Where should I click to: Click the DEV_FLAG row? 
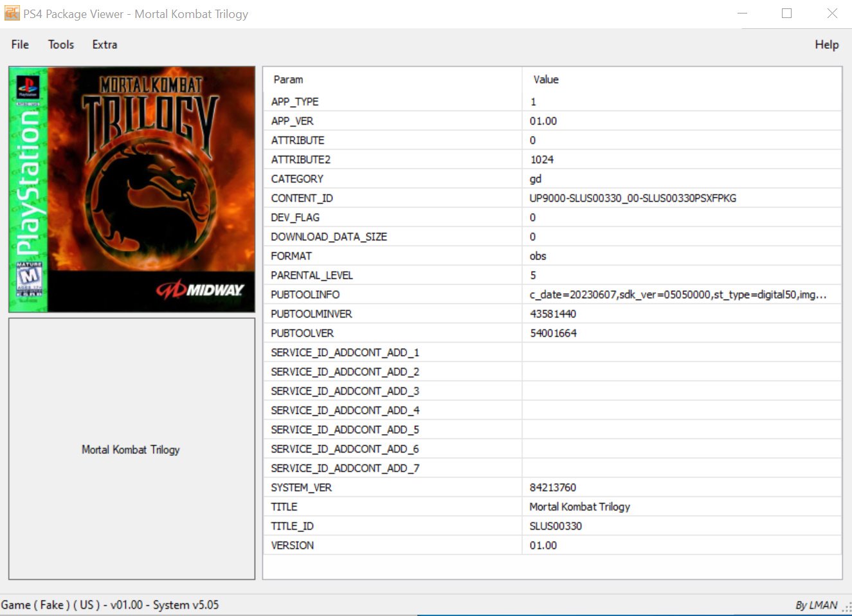(x=552, y=217)
